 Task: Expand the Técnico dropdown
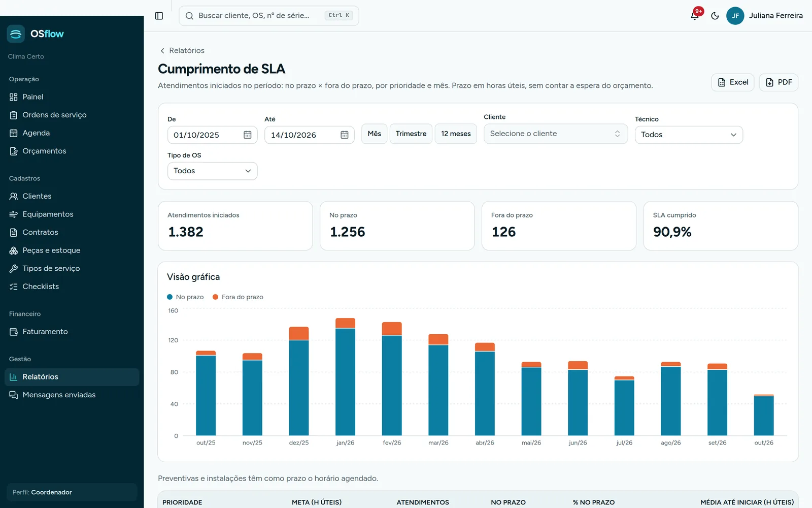click(689, 135)
